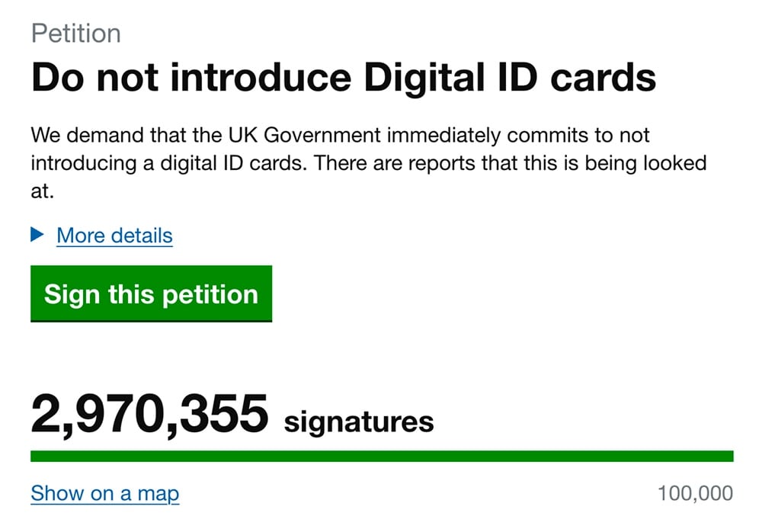Screen dimensions: 762x532
Task: Click the Sign this petition button
Action: click(x=151, y=294)
